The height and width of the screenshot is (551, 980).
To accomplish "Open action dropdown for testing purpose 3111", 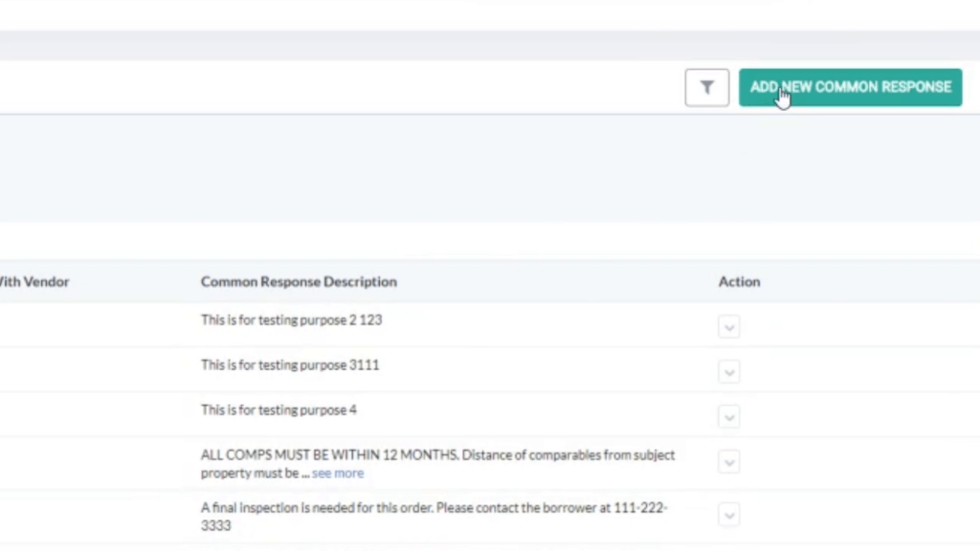I will coord(728,372).
